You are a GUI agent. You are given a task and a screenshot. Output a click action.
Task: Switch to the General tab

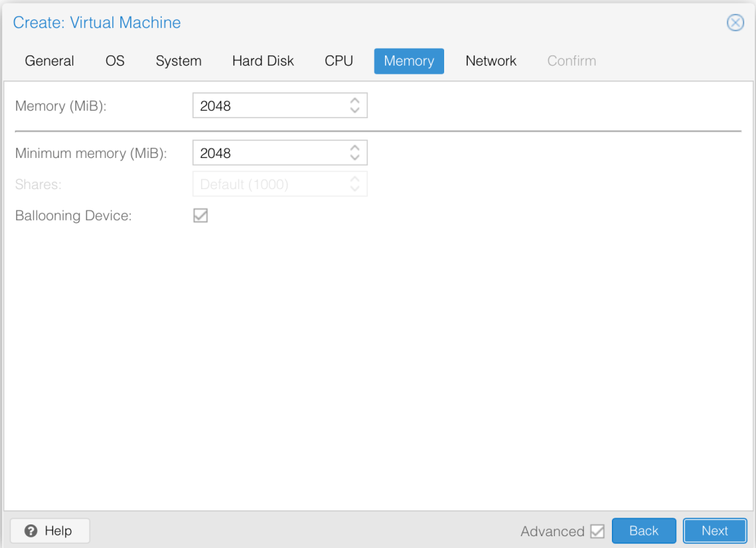[50, 61]
